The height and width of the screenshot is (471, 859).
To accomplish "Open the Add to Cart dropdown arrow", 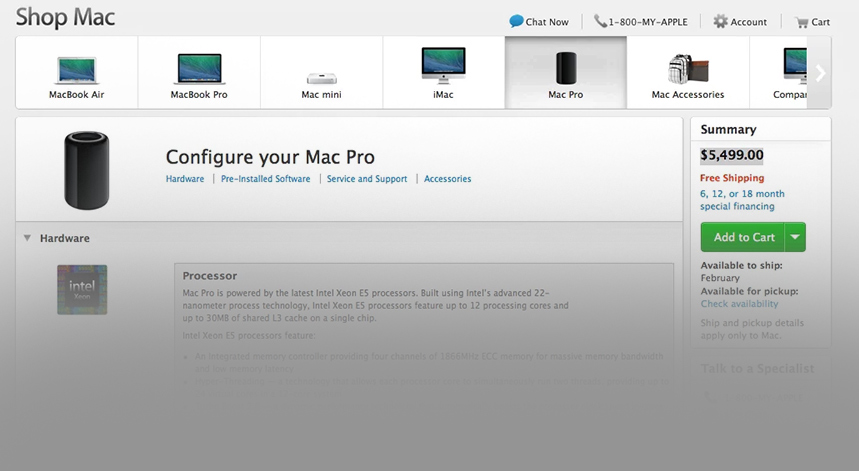I will [x=795, y=237].
